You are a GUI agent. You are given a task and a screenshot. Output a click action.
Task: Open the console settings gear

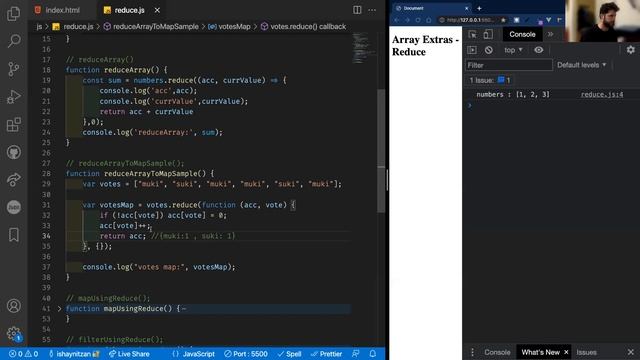click(x=631, y=50)
